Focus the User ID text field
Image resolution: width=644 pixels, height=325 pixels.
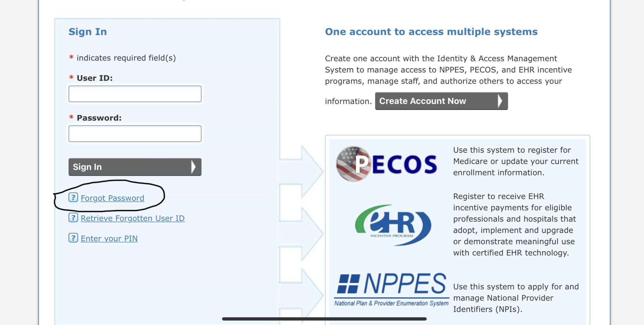click(135, 94)
